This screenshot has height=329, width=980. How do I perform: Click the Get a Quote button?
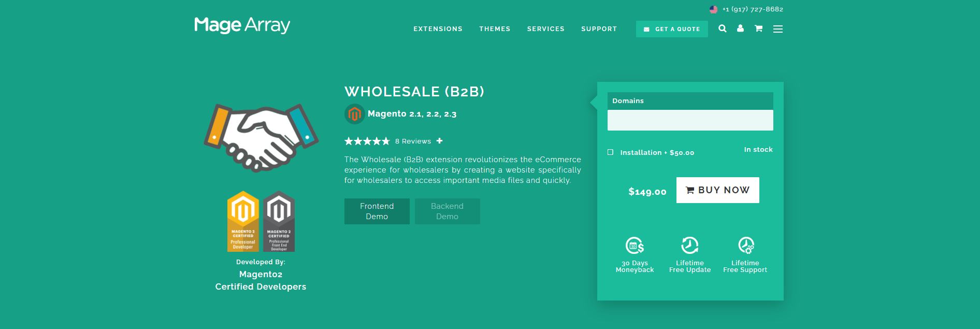(x=672, y=29)
